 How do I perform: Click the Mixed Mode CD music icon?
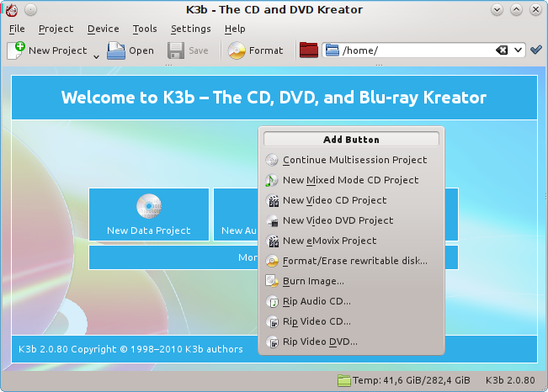coord(272,180)
